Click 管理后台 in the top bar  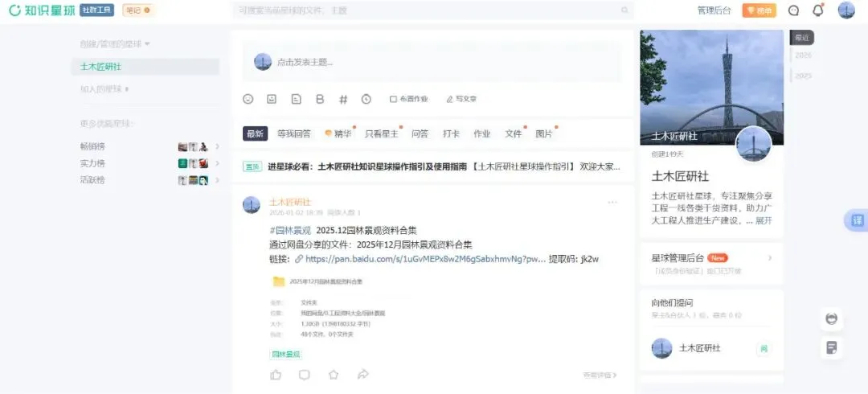(x=714, y=10)
